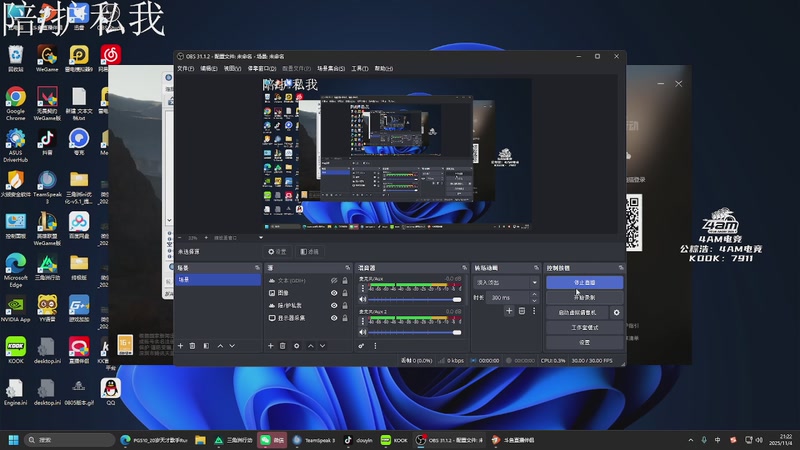Open the 文件(F) menu

point(185,69)
